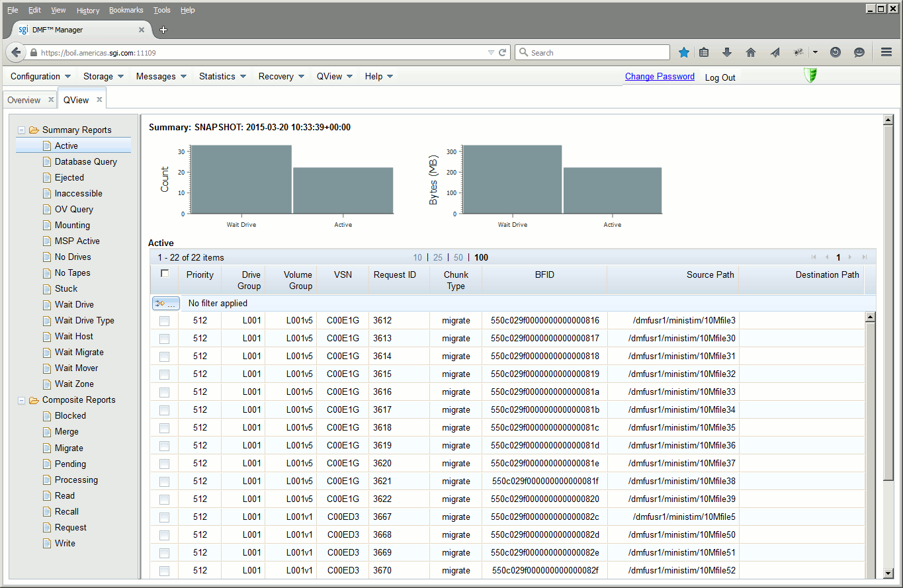Screen dimensions: 903x588
Task: Click the smiley face toolbar icon
Action: point(859,52)
